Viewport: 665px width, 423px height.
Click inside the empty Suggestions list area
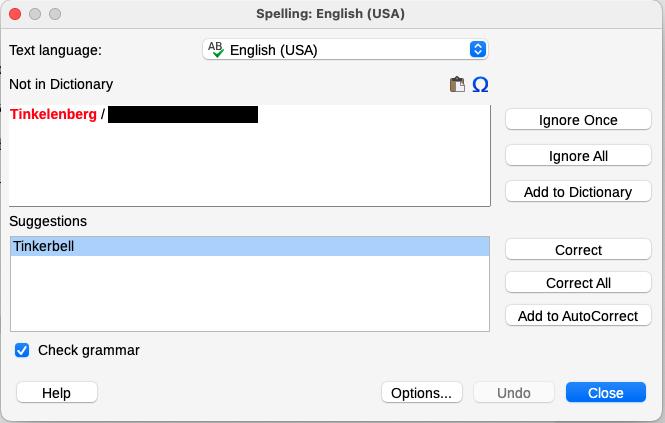250,295
